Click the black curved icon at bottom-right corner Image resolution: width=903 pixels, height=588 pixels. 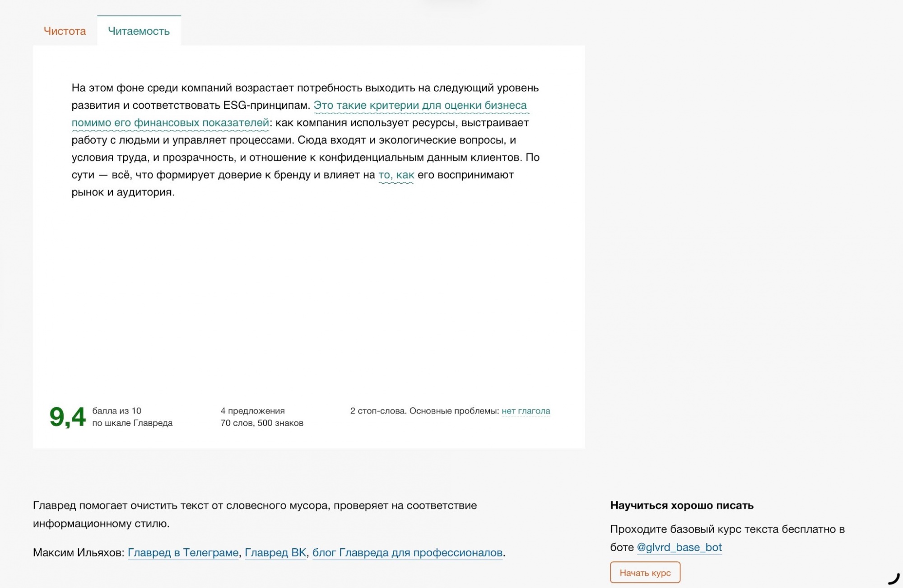point(894,579)
